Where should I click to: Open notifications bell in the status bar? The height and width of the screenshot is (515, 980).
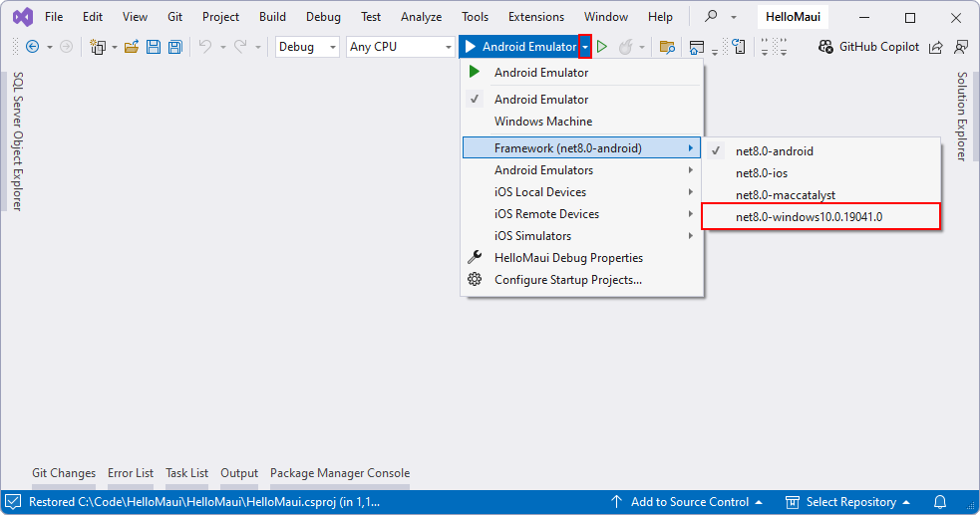coord(939,502)
